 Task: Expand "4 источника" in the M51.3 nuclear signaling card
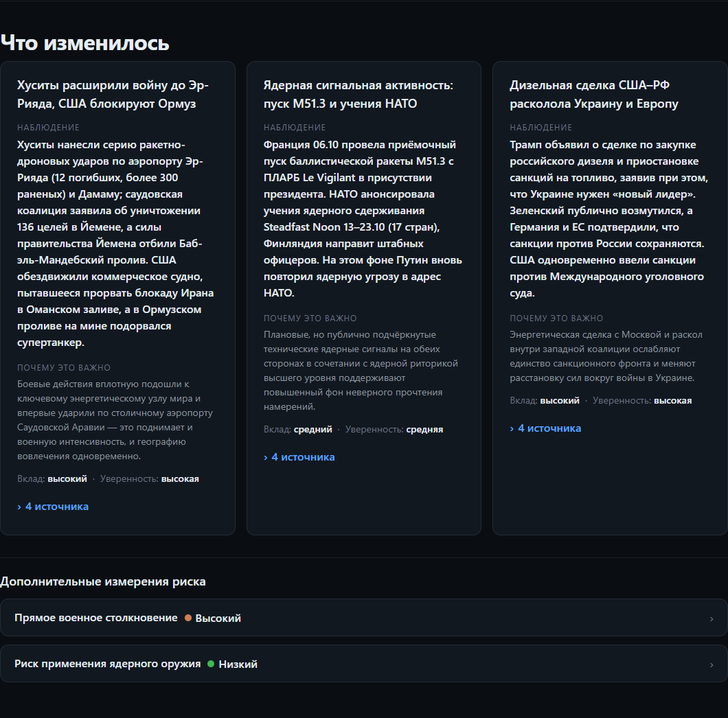(299, 457)
